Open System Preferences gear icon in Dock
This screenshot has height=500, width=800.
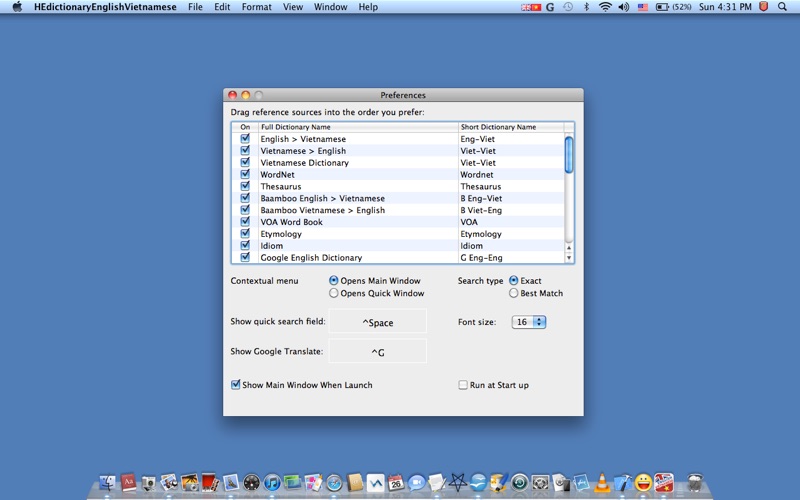540,482
